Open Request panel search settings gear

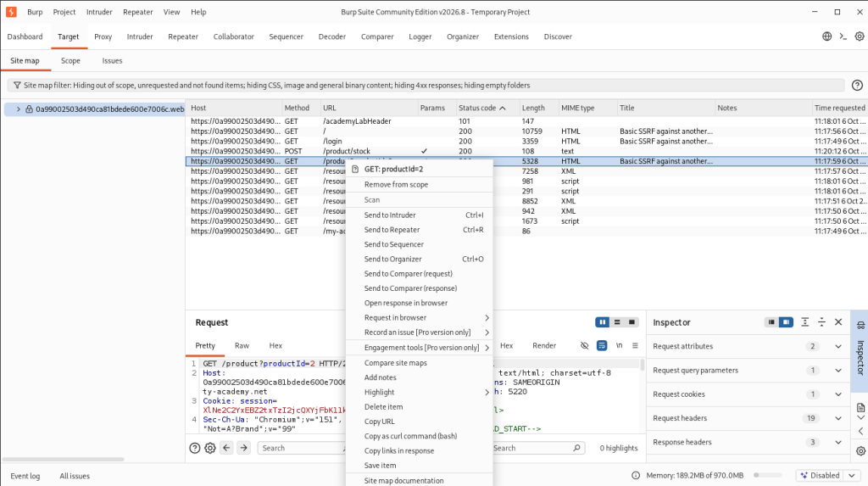pos(210,449)
